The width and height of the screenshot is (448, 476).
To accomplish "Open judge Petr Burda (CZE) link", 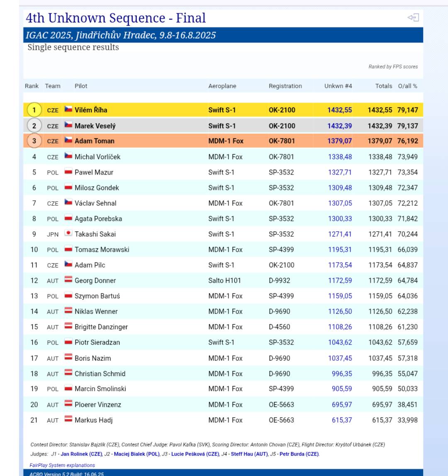I will [x=299, y=454].
